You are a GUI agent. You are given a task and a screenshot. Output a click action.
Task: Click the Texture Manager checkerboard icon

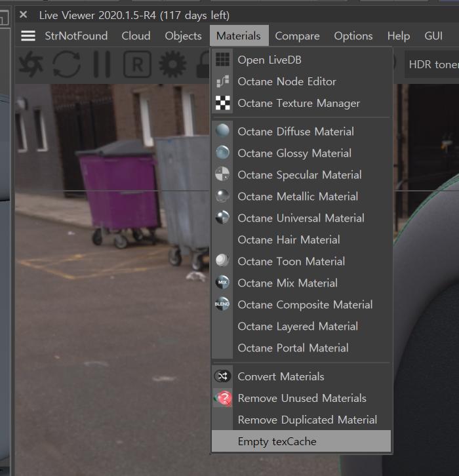point(222,103)
